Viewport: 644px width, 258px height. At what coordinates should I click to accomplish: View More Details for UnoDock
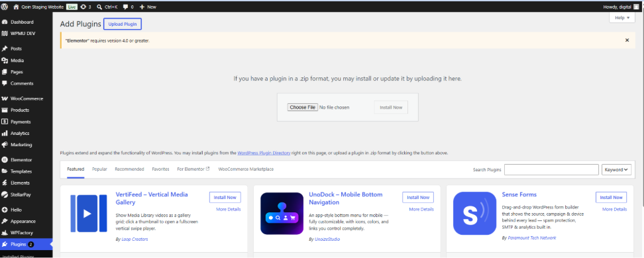tap(421, 209)
